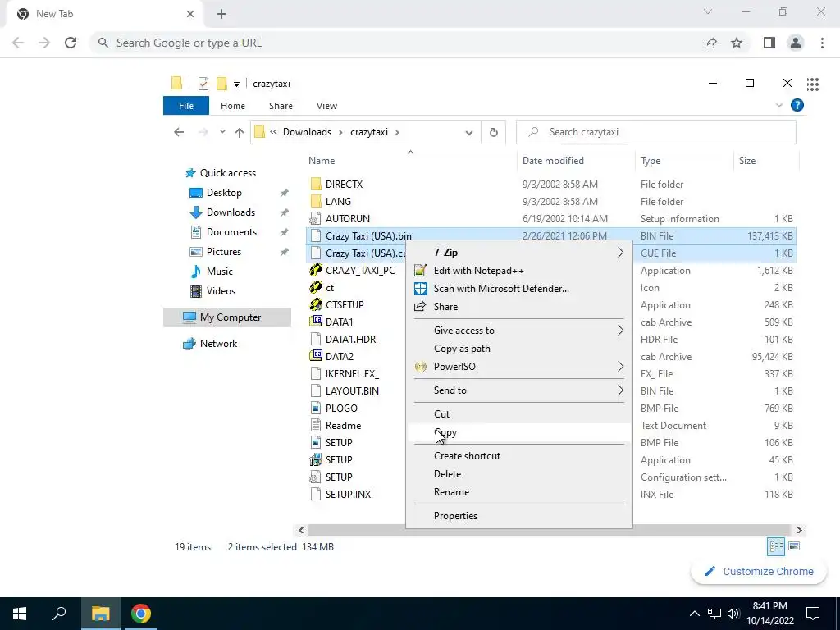The width and height of the screenshot is (840, 630).
Task: Select the CTSETUP application
Action: (345, 305)
